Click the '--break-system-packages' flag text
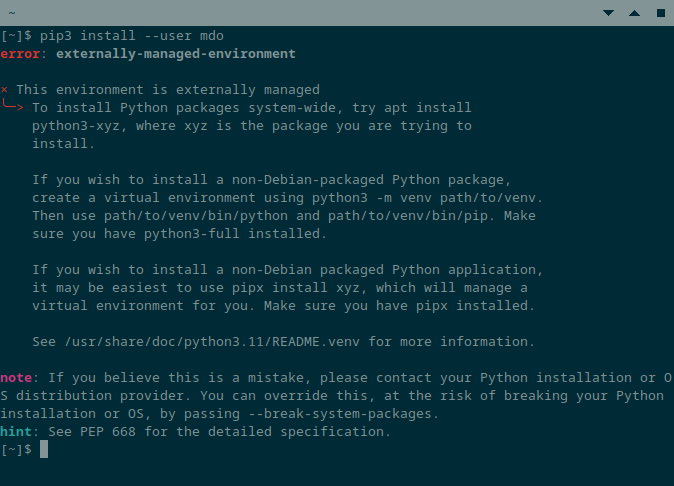 [x=340, y=414]
